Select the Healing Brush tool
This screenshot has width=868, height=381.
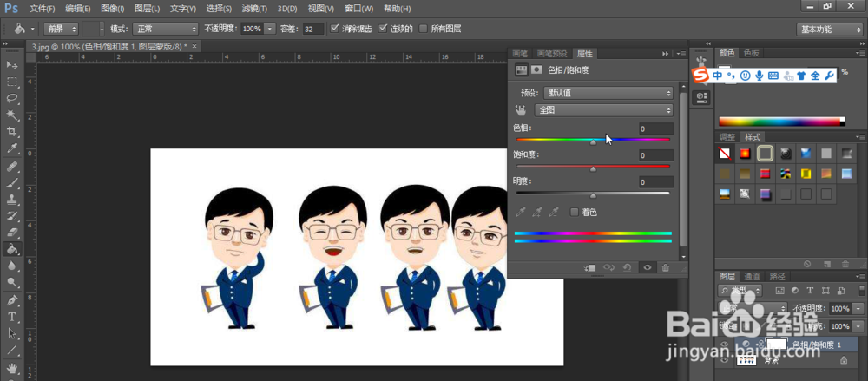[12, 167]
